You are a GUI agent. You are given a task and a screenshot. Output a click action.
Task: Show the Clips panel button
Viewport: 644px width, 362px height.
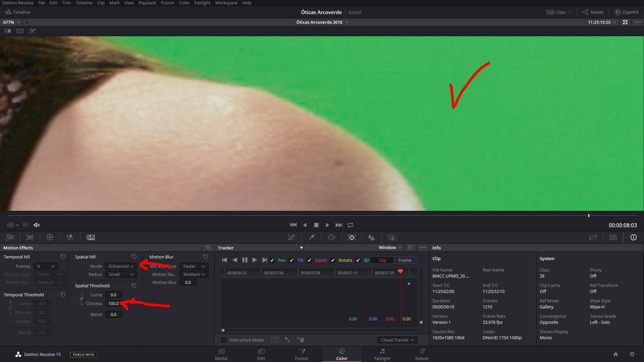coord(558,12)
